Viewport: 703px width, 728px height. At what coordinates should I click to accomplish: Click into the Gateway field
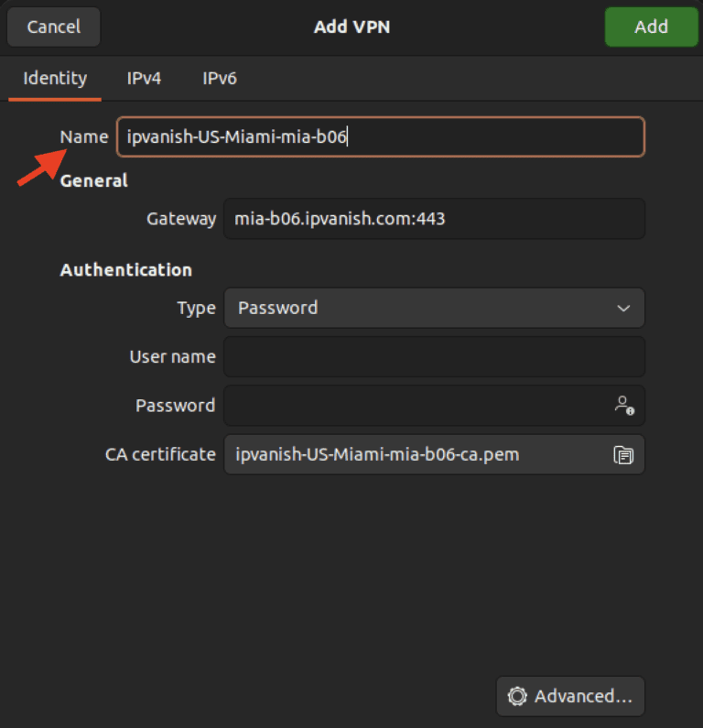coord(433,219)
